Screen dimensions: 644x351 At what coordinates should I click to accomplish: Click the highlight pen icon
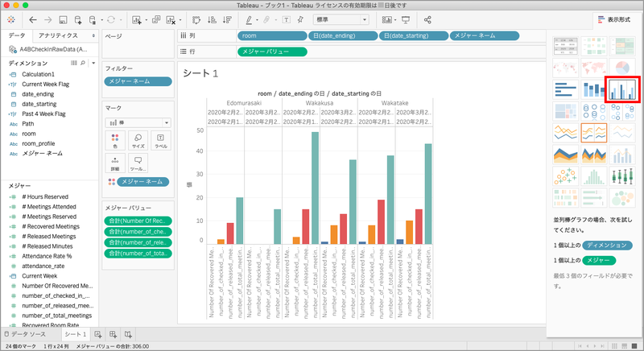249,19
